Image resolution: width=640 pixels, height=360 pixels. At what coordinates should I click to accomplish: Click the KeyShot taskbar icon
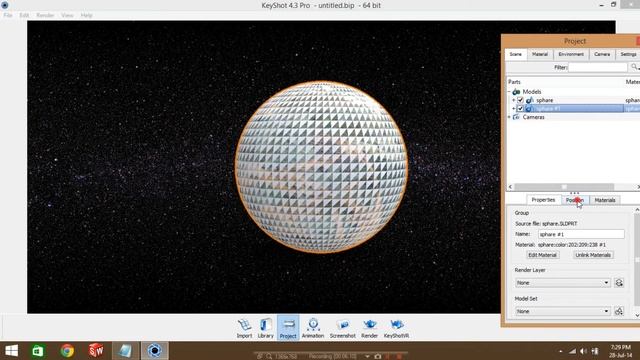pos(154,351)
